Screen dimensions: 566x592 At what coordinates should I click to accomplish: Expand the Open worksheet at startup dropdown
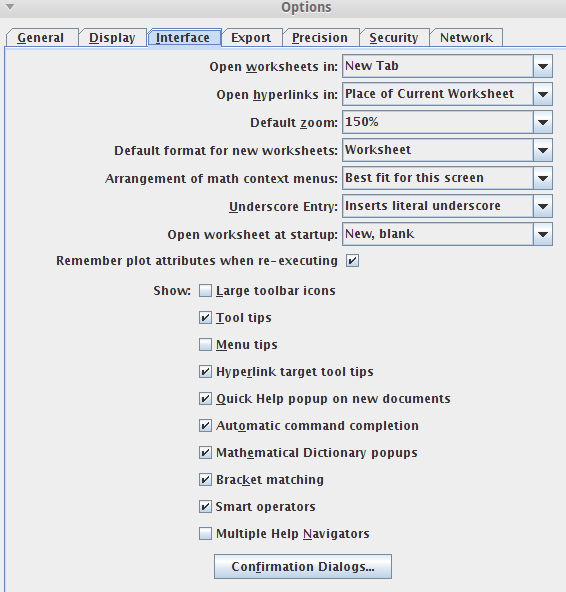pos(447,234)
